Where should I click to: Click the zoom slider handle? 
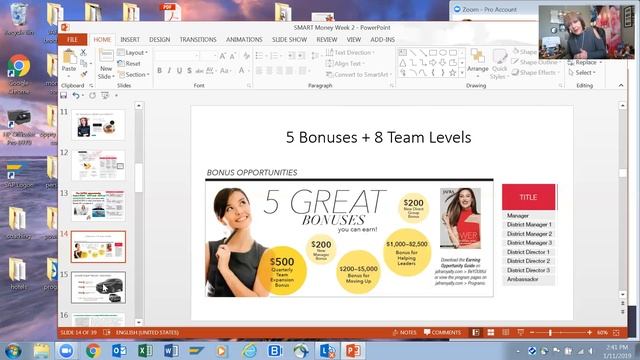551,333
